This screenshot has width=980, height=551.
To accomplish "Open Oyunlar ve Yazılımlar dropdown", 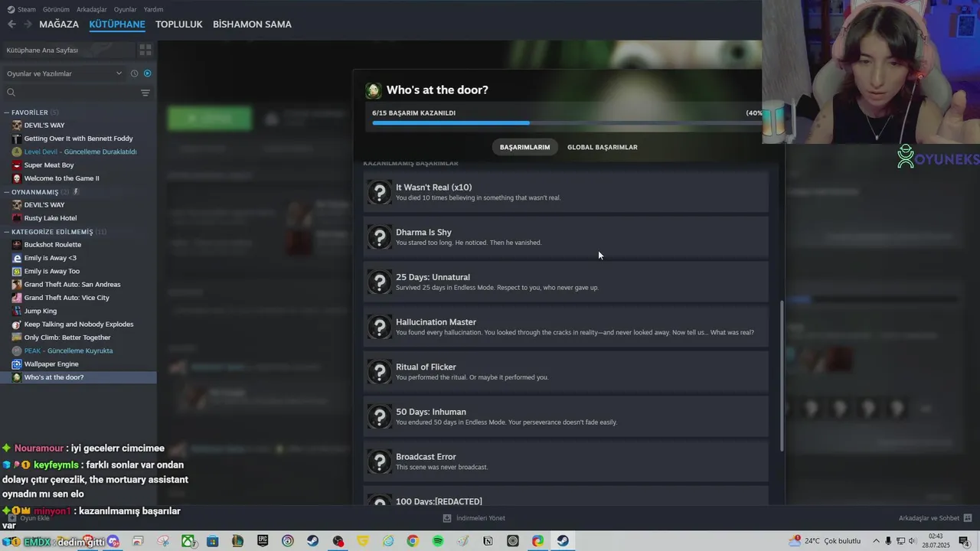I will click(64, 73).
